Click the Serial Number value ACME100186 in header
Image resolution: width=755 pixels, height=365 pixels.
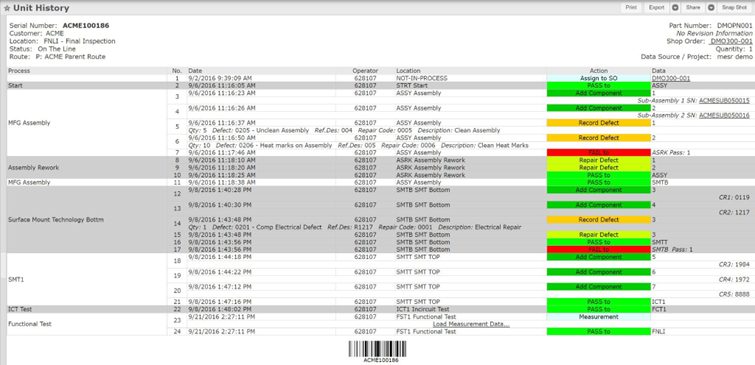point(86,26)
